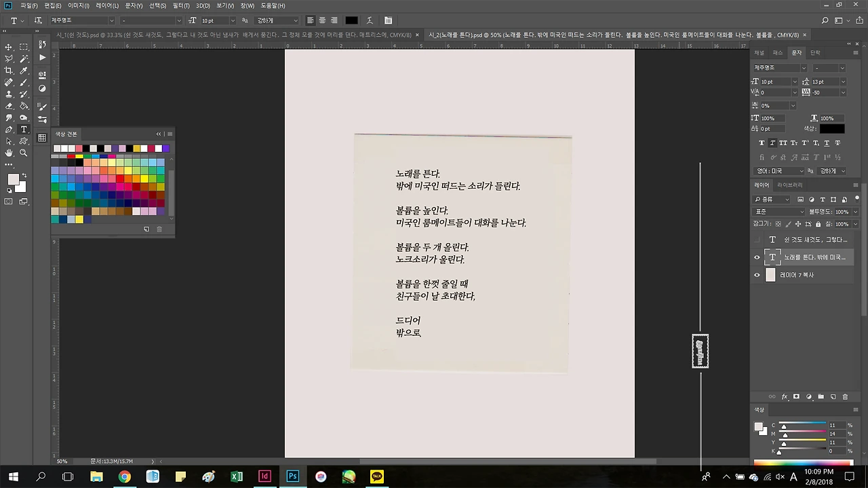Select the Clone Stamp tool
The image size is (868, 488).
pos(9,94)
